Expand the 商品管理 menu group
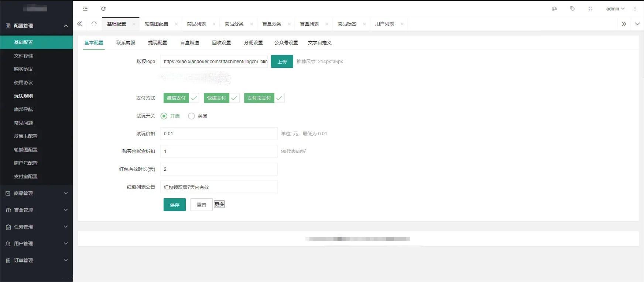This screenshot has height=282, width=644. [x=66, y=193]
